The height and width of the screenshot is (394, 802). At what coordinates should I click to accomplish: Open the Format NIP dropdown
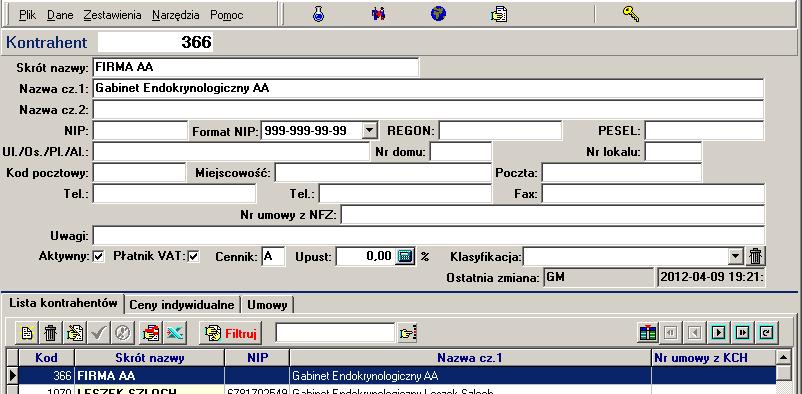pos(370,130)
